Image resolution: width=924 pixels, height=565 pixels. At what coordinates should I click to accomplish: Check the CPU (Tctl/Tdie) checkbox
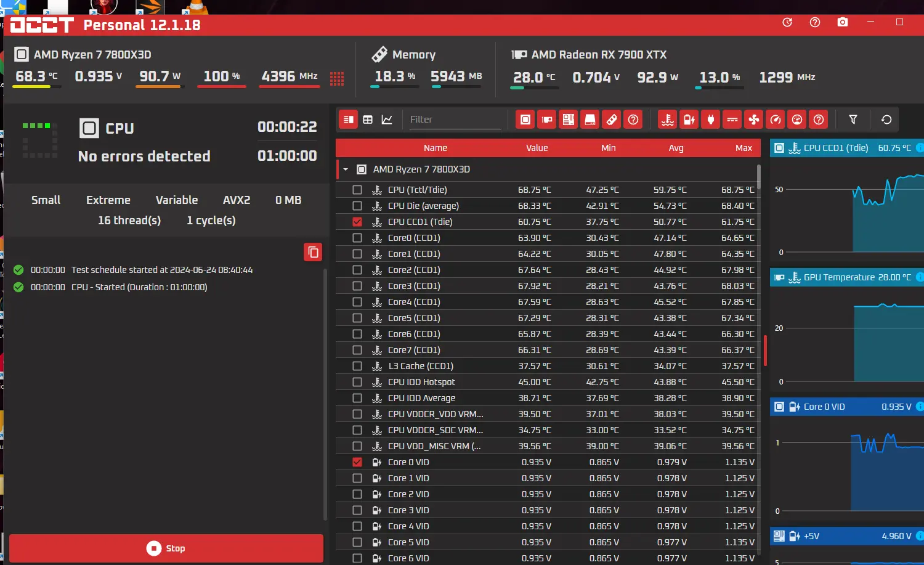[357, 190]
